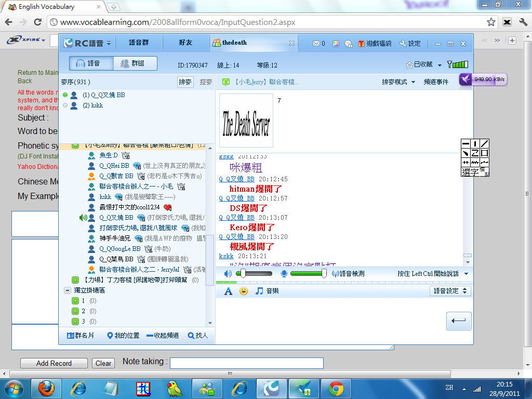This screenshot has height=399, width=532.
Task: Open Chrome from the taskbar
Action: pyautogui.click(x=336, y=389)
